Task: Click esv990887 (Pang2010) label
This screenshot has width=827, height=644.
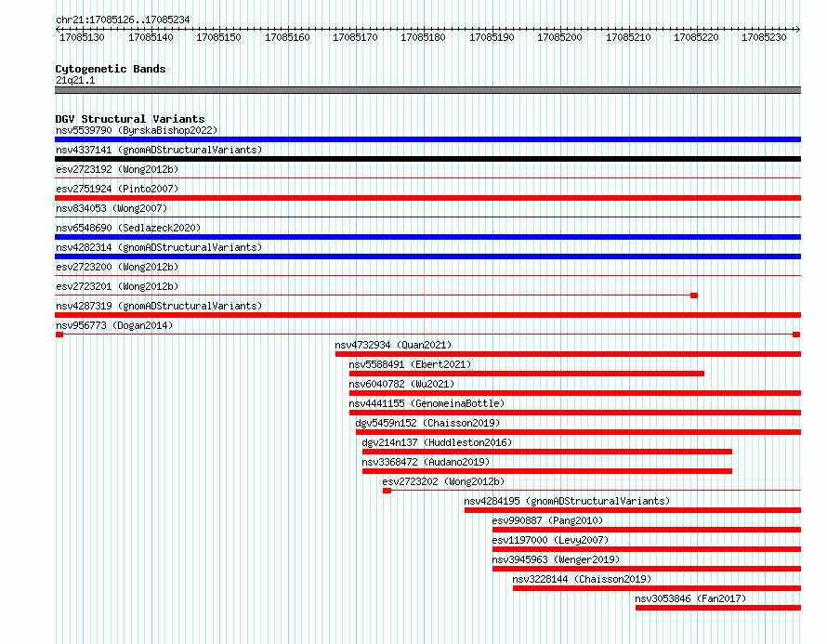Action: coord(547,520)
